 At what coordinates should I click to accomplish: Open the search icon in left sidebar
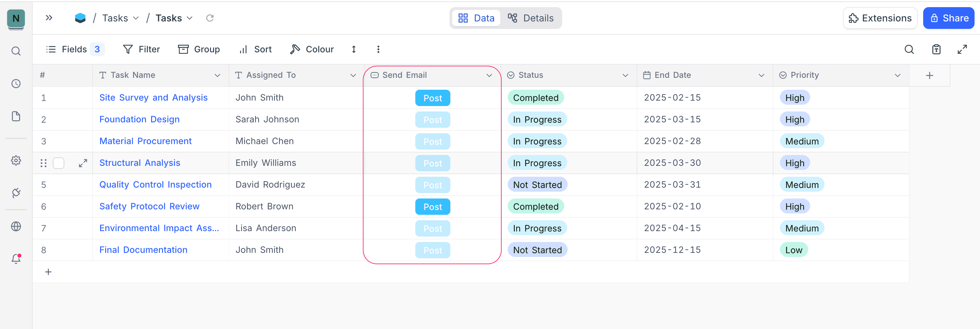(16, 51)
